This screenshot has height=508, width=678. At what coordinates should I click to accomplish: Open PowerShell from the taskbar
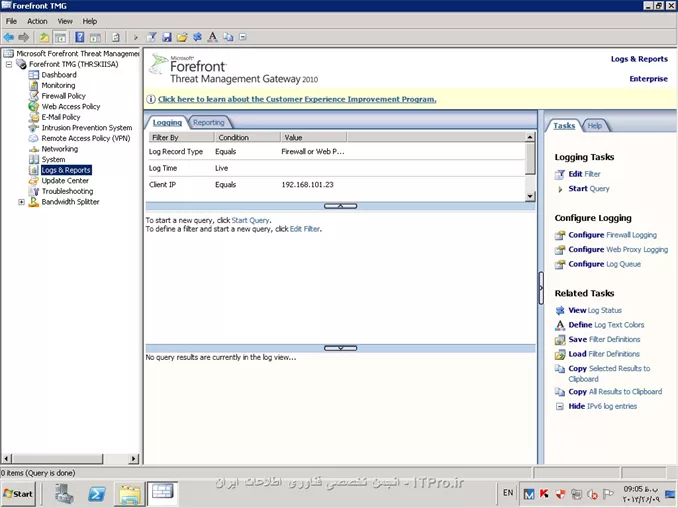click(x=97, y=493)
